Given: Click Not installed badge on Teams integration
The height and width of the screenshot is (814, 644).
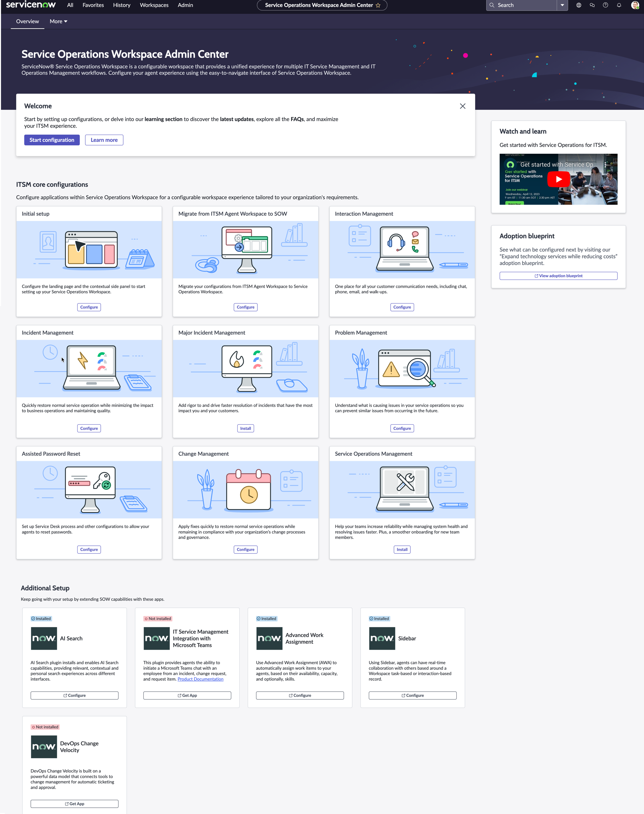Looking at the screenshot, I should pyautogui.click(x=158, y=619).
